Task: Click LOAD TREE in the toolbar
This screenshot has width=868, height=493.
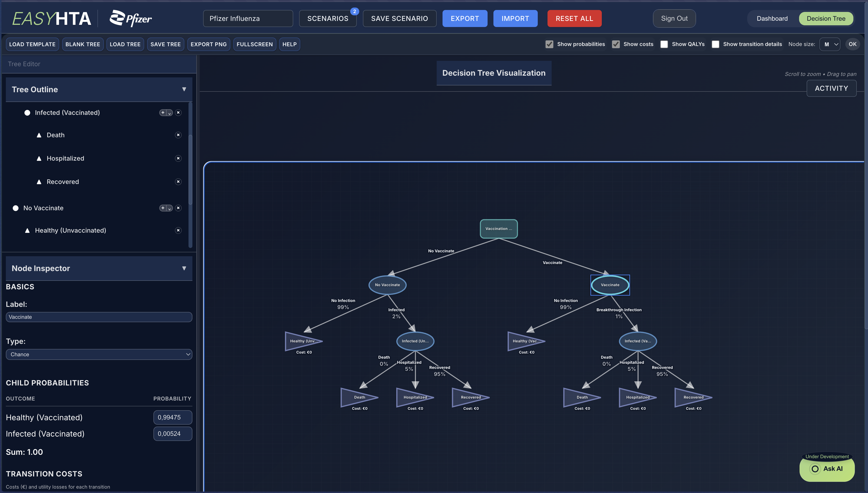Action: (125, 44)
